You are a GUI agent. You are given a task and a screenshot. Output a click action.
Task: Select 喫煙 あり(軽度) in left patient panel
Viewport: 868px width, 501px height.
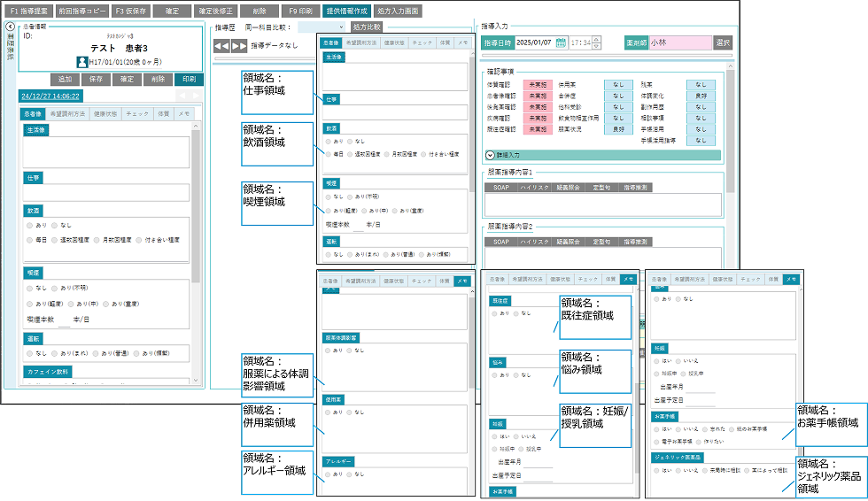[x=30, y=303]
